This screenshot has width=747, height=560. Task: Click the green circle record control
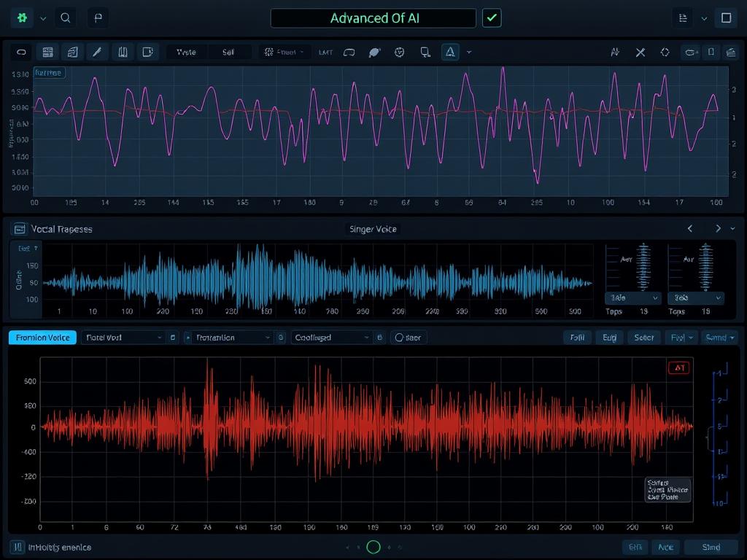(x=373, y=547)
